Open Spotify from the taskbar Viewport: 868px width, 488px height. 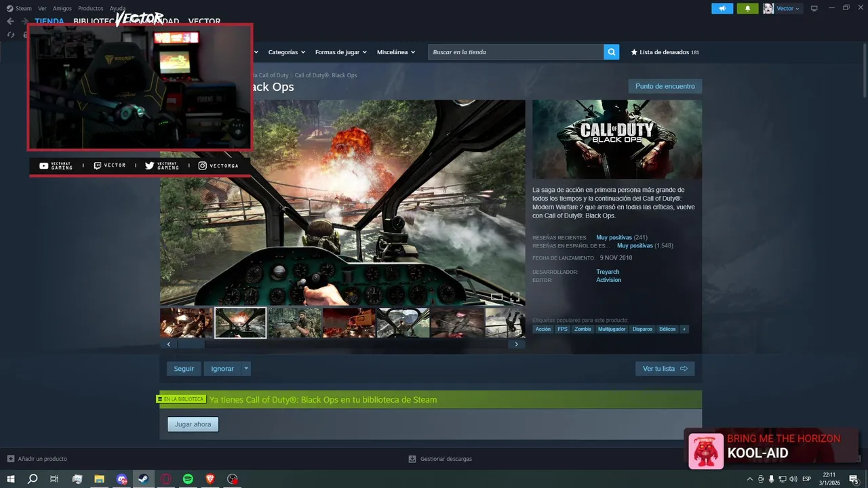point(189,479)
